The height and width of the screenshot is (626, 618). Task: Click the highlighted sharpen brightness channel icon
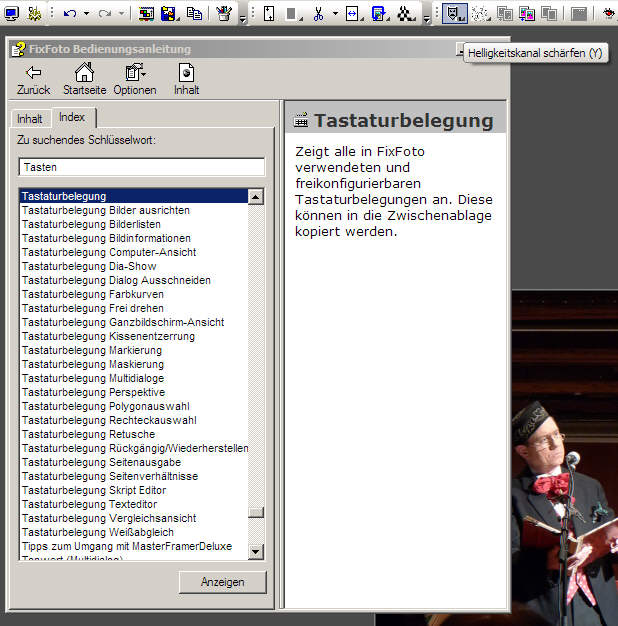[455, 14]
